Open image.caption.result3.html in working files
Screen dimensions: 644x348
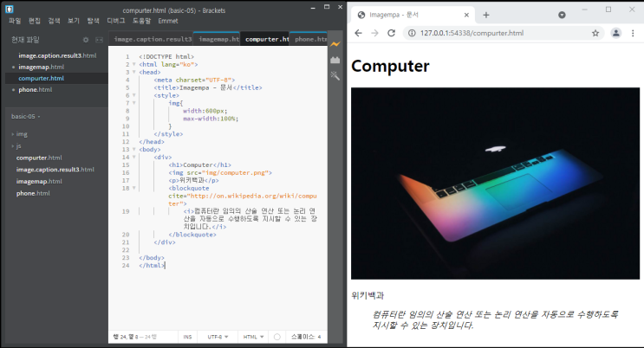(57, 55)
